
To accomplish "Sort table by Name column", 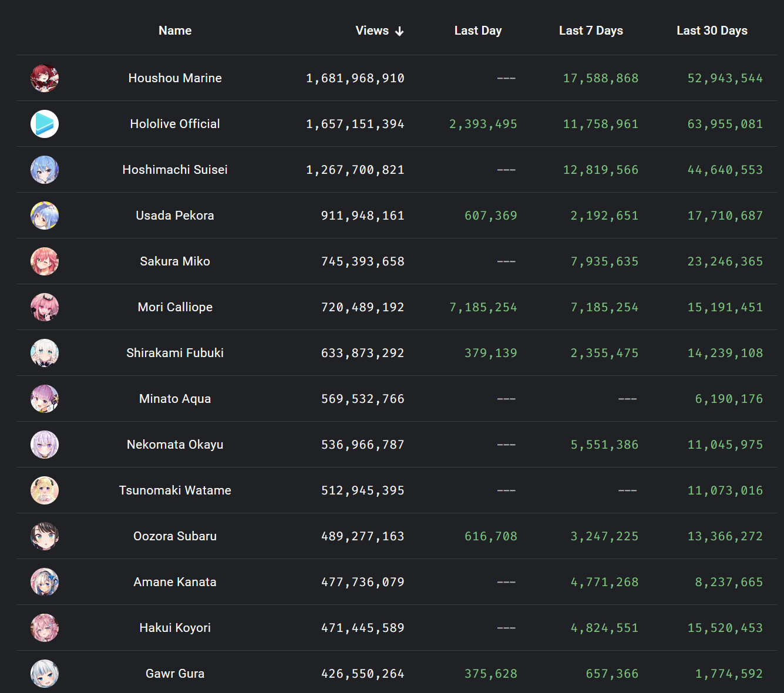I will (x=175, y=31).
